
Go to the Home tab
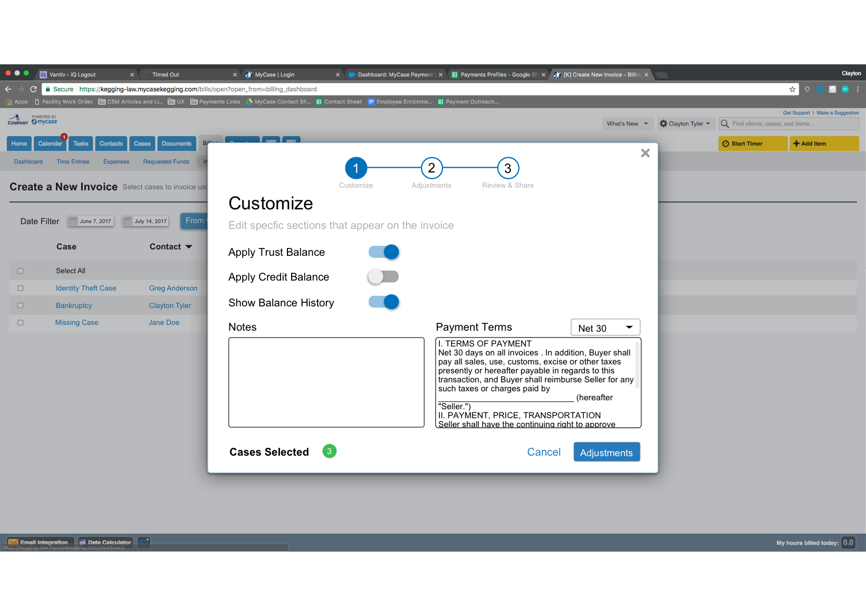(19, 143)
